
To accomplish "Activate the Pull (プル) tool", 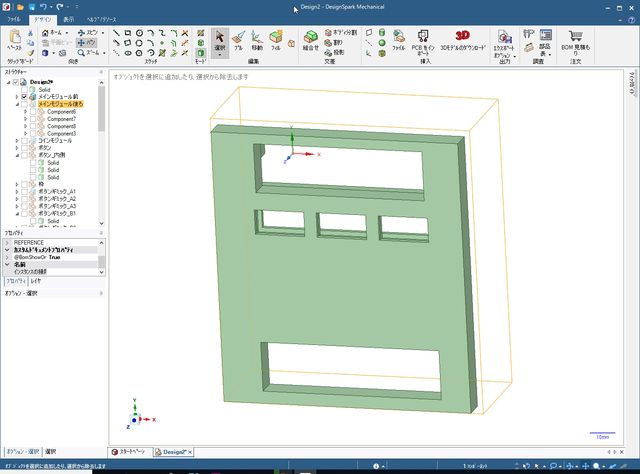I will click(x=238, y=41).
